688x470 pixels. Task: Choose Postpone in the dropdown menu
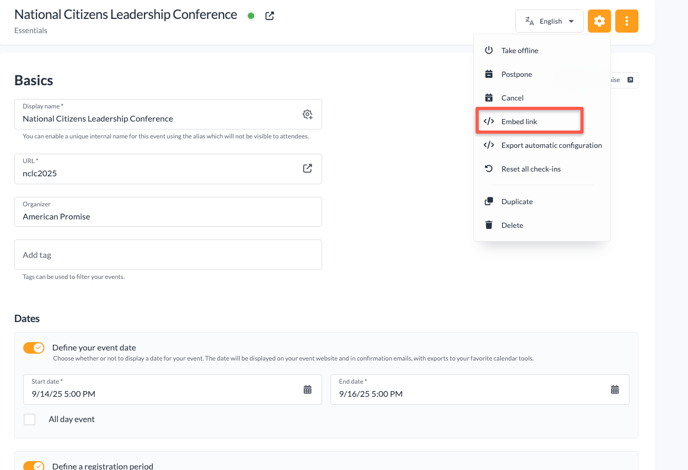coord(542,74)
